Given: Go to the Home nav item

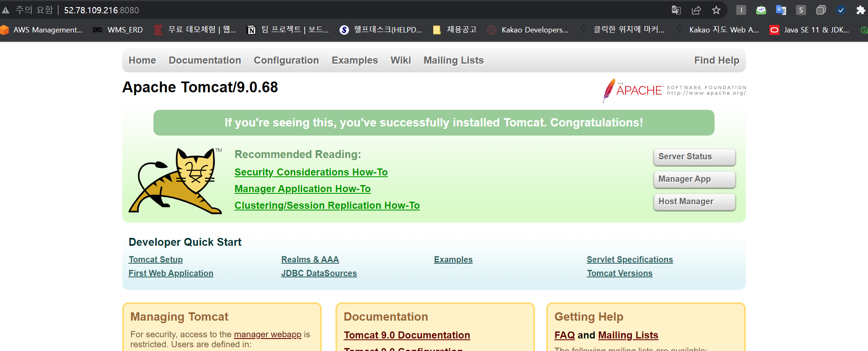Looking at the screenshot, I should (x=142, y=60).
